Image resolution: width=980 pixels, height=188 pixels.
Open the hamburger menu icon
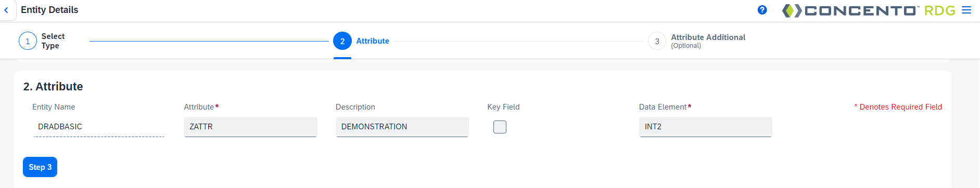[966, 10]
